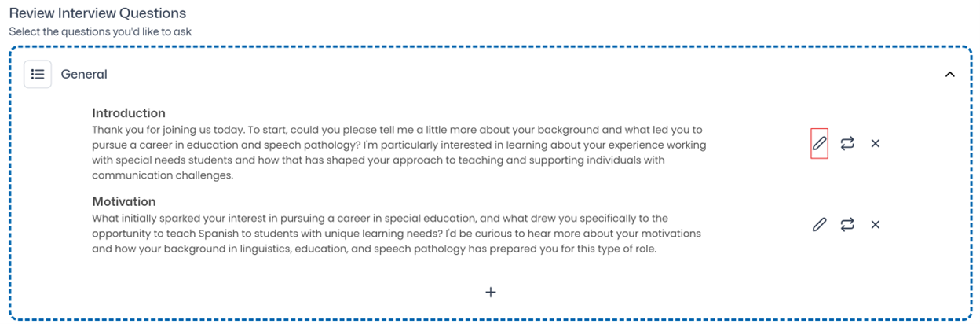Viewport: 980px width, 324px height.
Task: Click the list icon beside General
Action: point(38,74)
